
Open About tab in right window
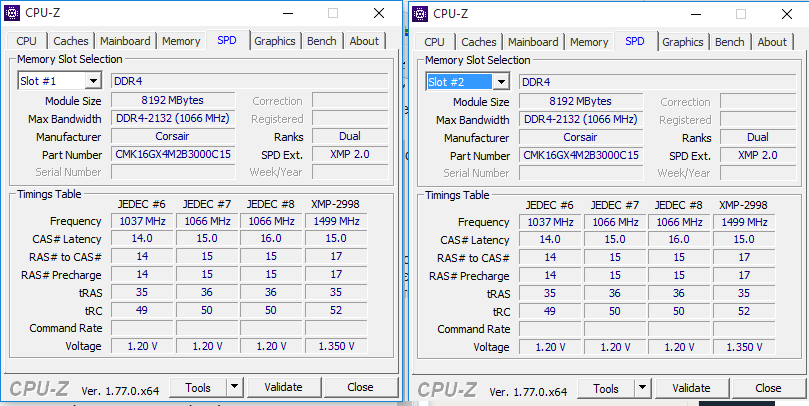click(x=772, y=42)
